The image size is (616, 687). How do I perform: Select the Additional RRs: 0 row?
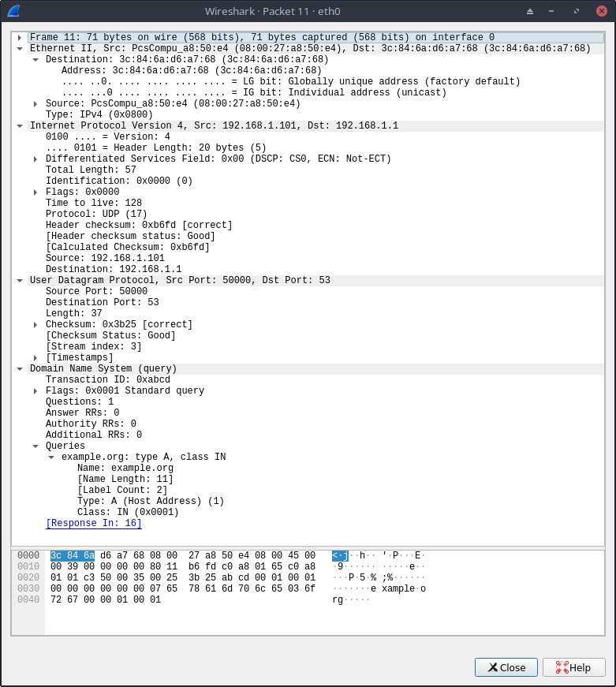[x=94, y=435]
